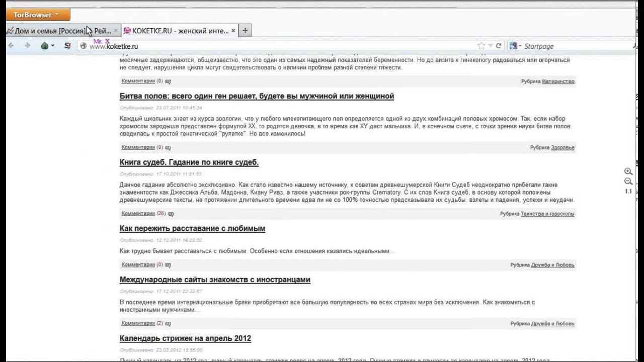Bookmark this page with the star
The height and width of the screenshot is (362, 644).
[x=481, y=46]
